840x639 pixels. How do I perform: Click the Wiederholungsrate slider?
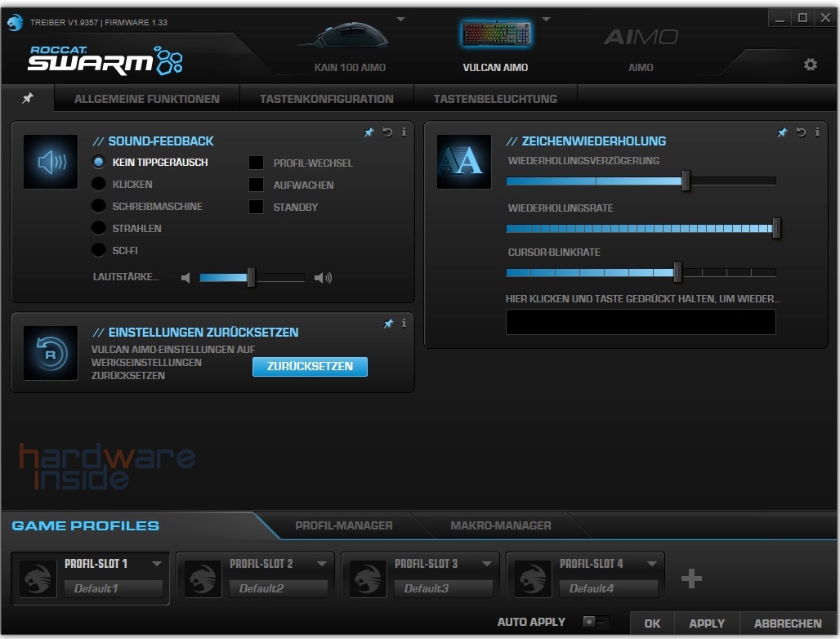641,228
